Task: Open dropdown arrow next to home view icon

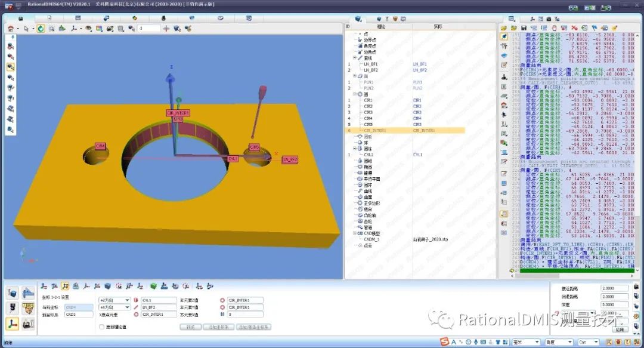Action: click(x=18, y=29)
